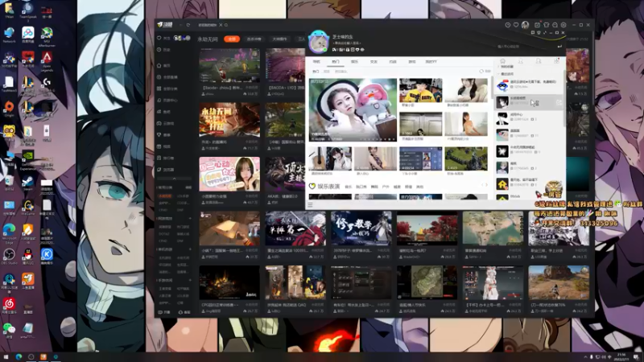Screen dimensions: 644x362
Task: Select the blue bird channel row in YY's list
Action: pyautogui.click(x=530, y=85)
